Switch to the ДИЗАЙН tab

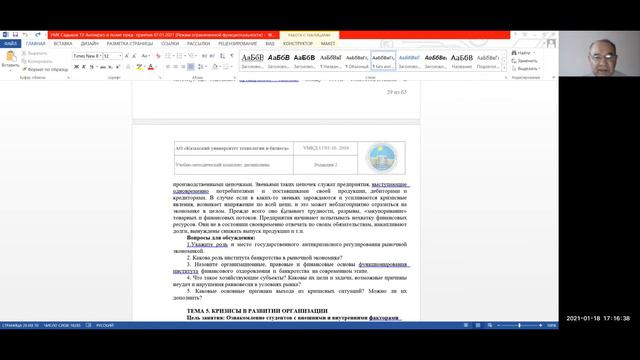(89, 44)
